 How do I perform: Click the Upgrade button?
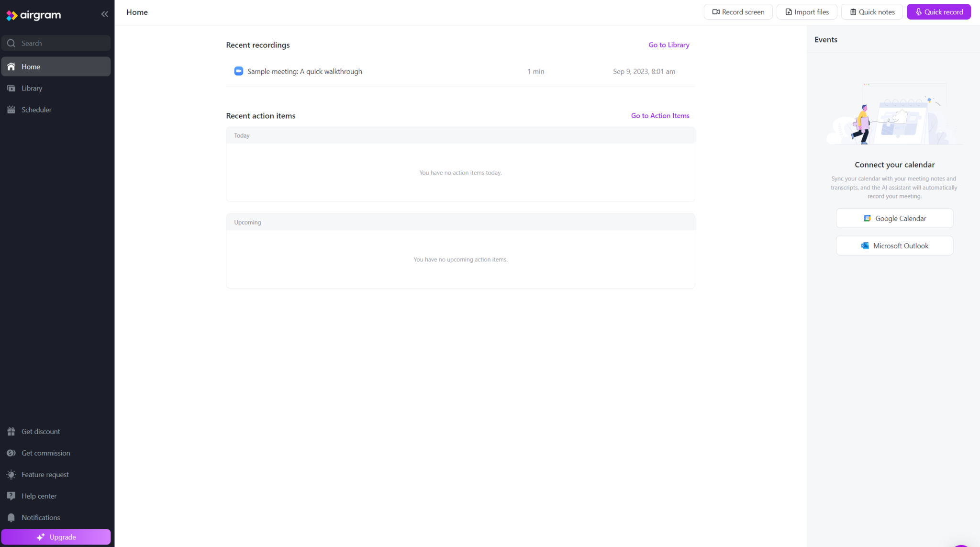(x=56, y=537)
